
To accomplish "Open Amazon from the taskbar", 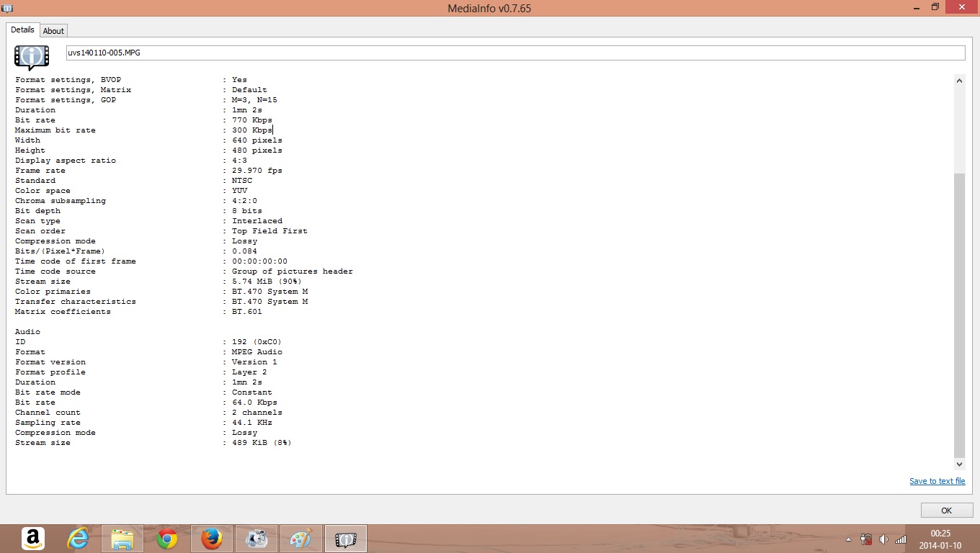I will click(x=33, y=539).
